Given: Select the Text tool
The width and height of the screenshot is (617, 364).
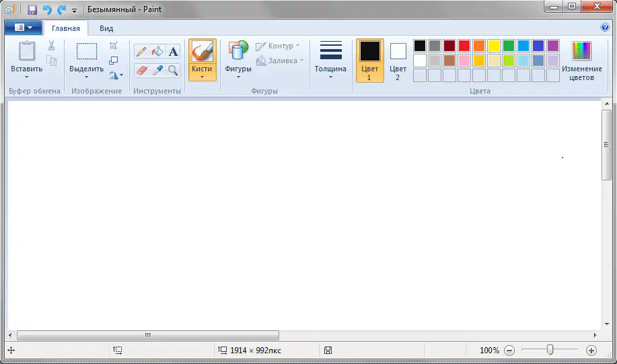Looking at the screenshot, I should tap(173, 52).
